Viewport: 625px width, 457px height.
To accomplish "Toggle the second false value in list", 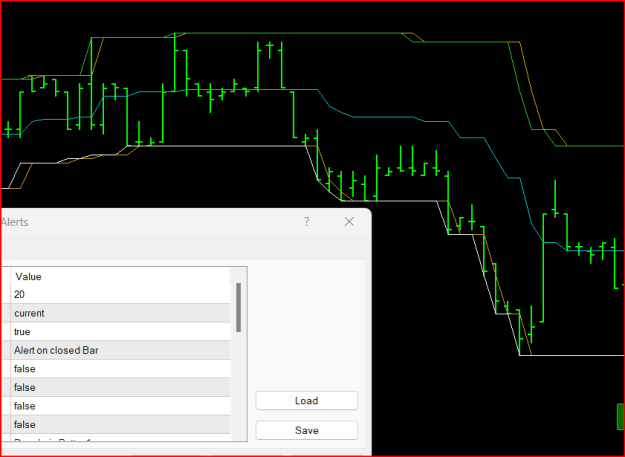I will [x=121, y=387].
